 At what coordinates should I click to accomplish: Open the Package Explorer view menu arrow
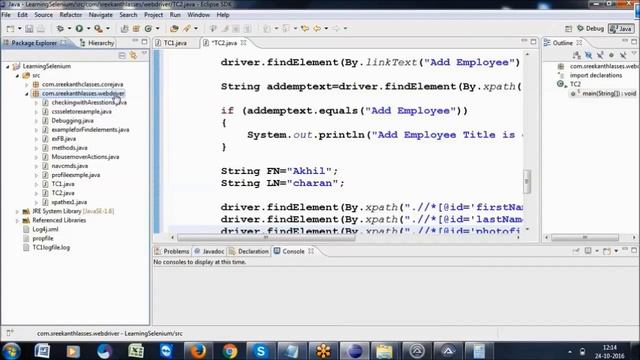click(x=144, y=54)
